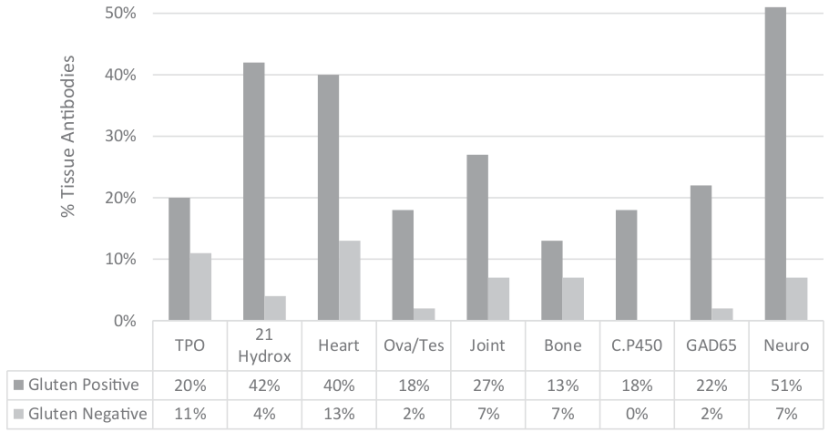Click the Ova/Tes category label
Screen dimensions: 829x432
(414, 345)
